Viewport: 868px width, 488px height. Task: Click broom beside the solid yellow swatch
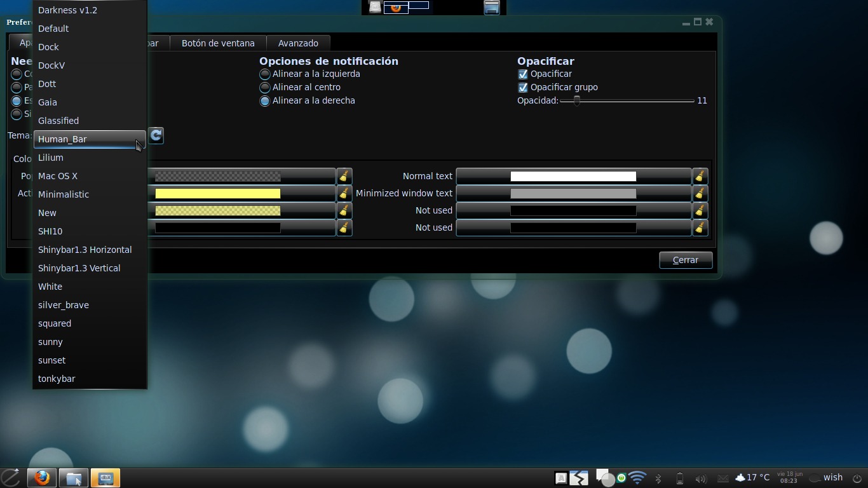tap(344, 193)
